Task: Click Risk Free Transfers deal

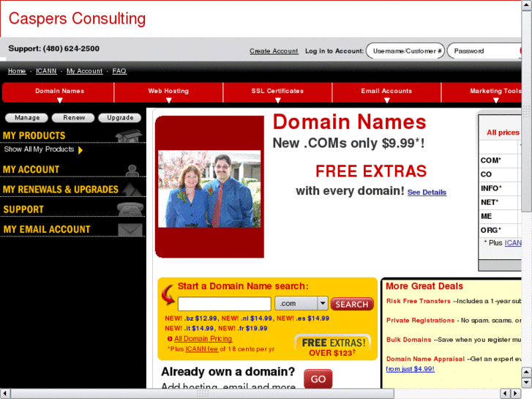Action: coord(418,301)
